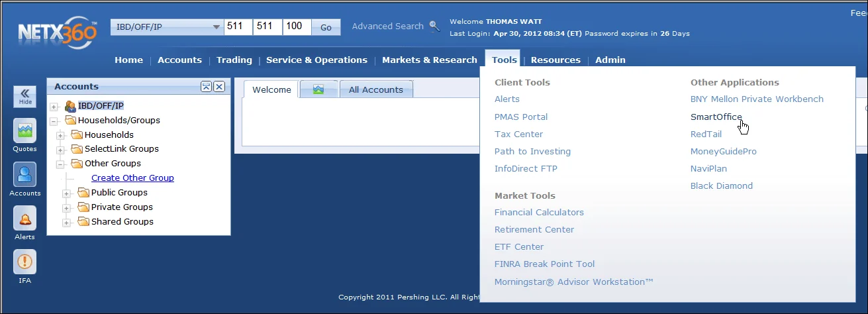
Task: Open BNY Mellon Private Workbench
Action: pyautogui.click(x=757, y=99)
